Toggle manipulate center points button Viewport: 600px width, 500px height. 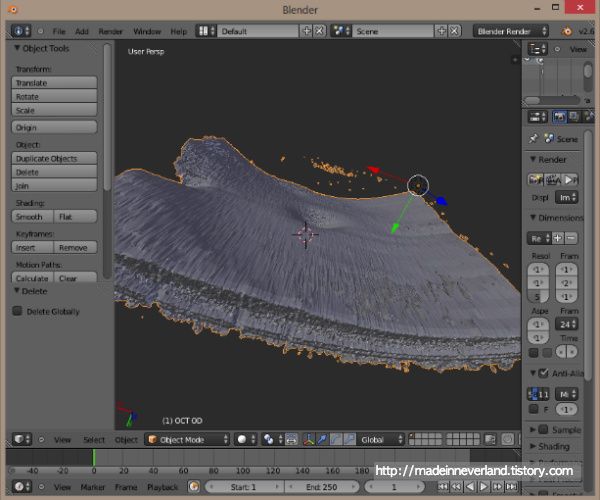pyautogui.click(x=292, y=439)
